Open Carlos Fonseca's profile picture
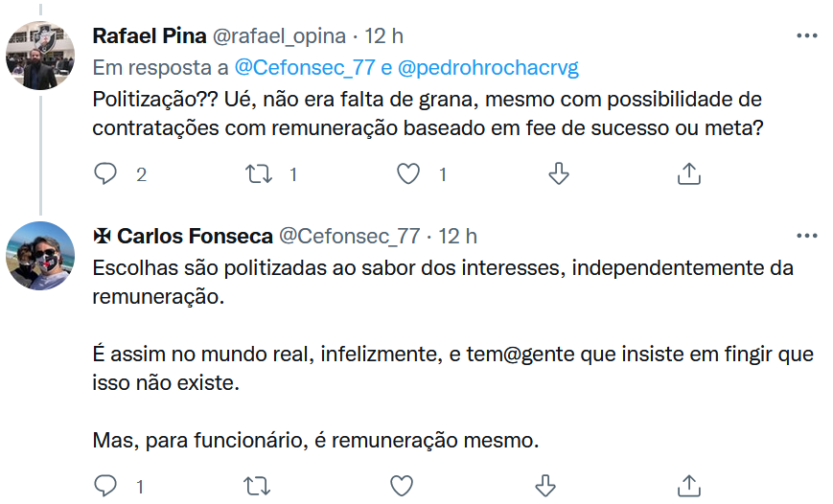This screenshot has width=833, height=504. pyautogui.click(x=41, y=255)
